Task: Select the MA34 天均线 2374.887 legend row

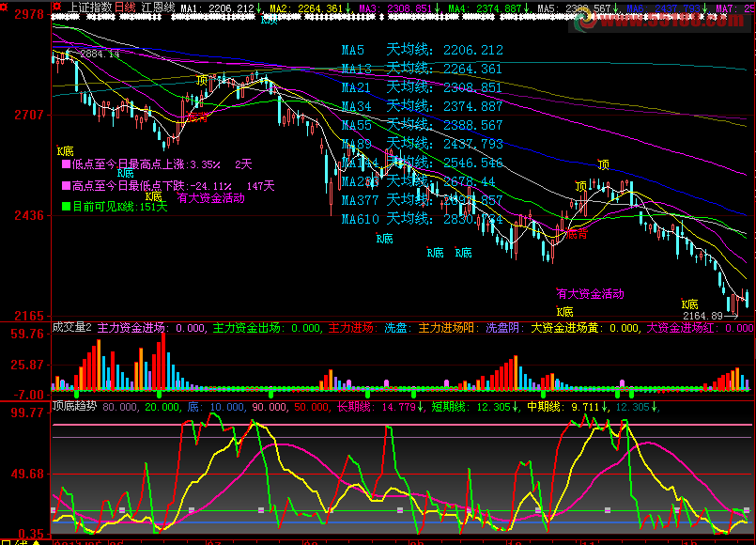Action: (x=423, y=106)
